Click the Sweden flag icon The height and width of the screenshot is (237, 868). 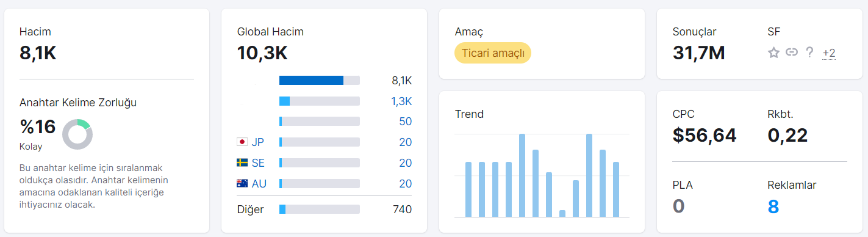click(242, 162)
